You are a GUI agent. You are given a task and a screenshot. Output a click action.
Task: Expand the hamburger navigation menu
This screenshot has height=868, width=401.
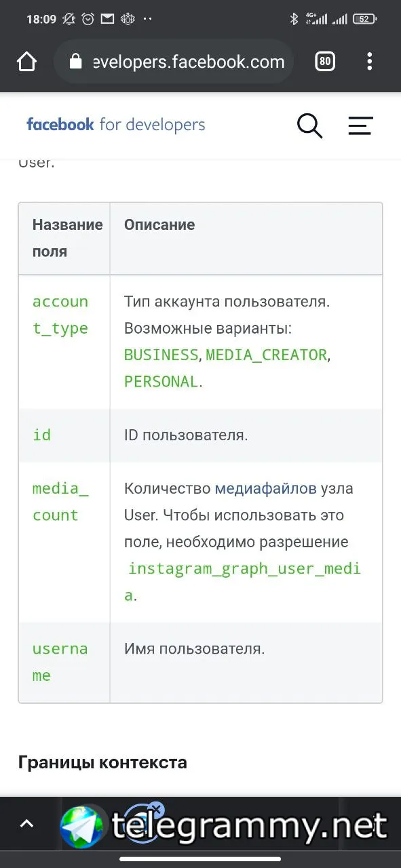(x=360, y=125)
